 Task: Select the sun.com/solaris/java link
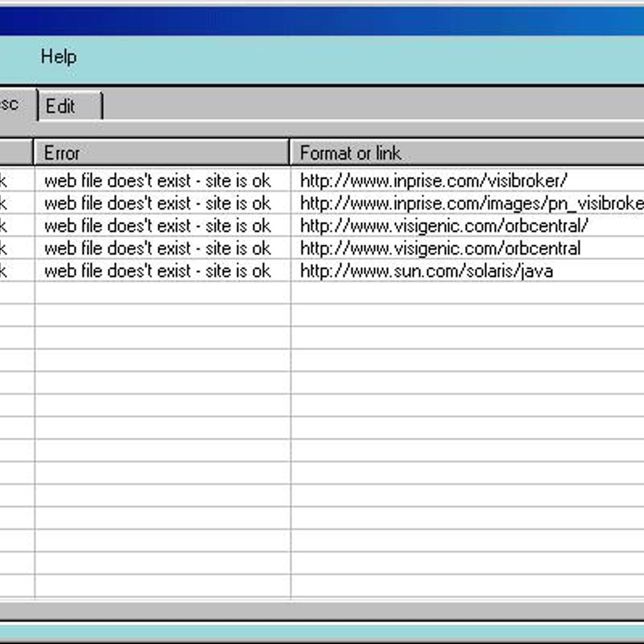pos(426,271)
